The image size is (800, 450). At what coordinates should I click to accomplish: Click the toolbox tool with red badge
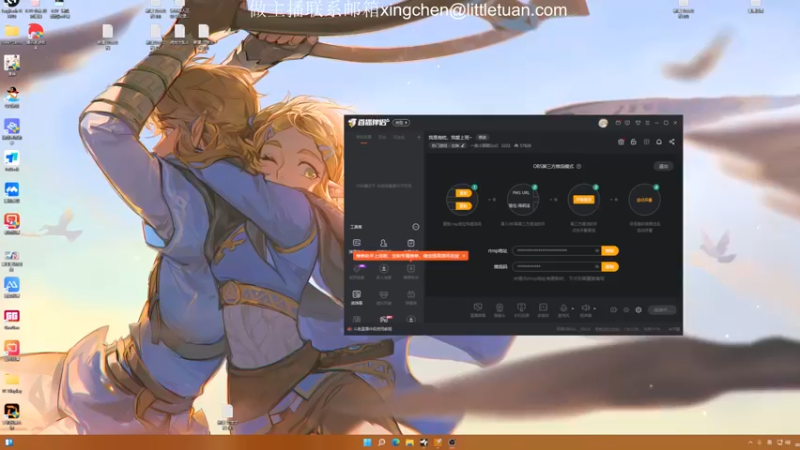click(384, 319)
